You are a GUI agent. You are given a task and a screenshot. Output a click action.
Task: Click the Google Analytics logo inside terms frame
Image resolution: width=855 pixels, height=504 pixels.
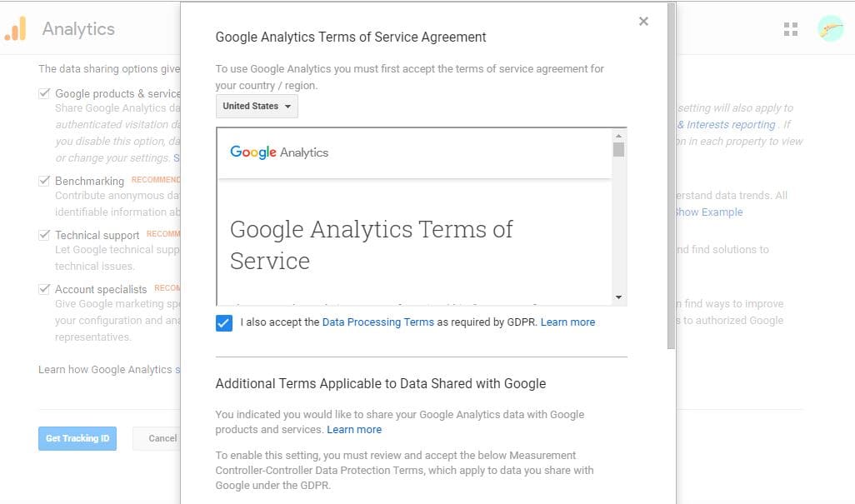click(x=279, y=152)
